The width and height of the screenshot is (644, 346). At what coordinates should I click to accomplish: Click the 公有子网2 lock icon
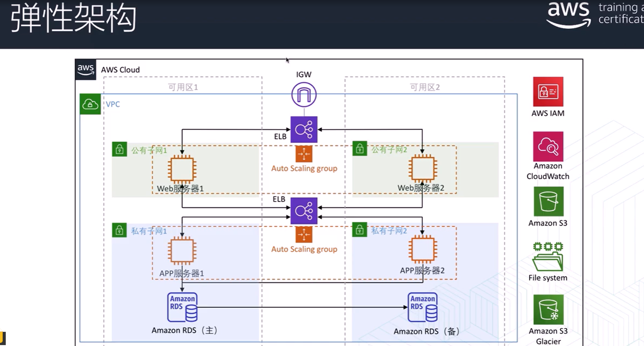point(360,149)
